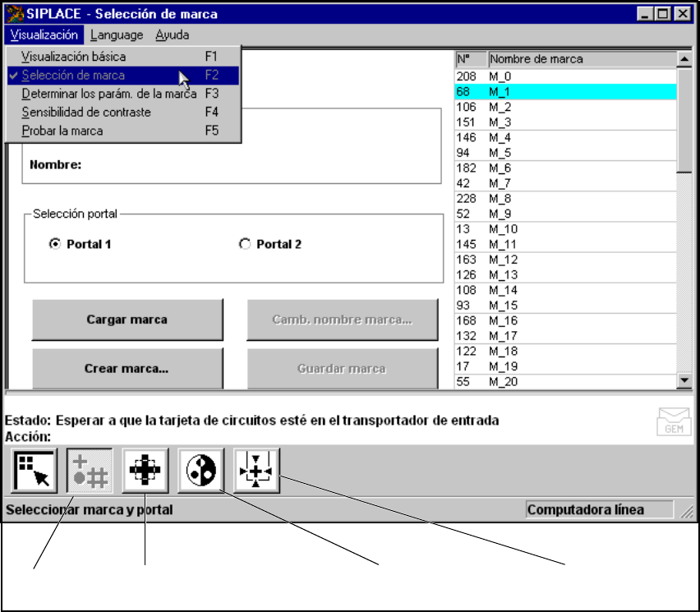Choose Visualización básica F1 entry
Image resolution: width=700 pixels, height=612 pixels.
click(x=123, y=57)
